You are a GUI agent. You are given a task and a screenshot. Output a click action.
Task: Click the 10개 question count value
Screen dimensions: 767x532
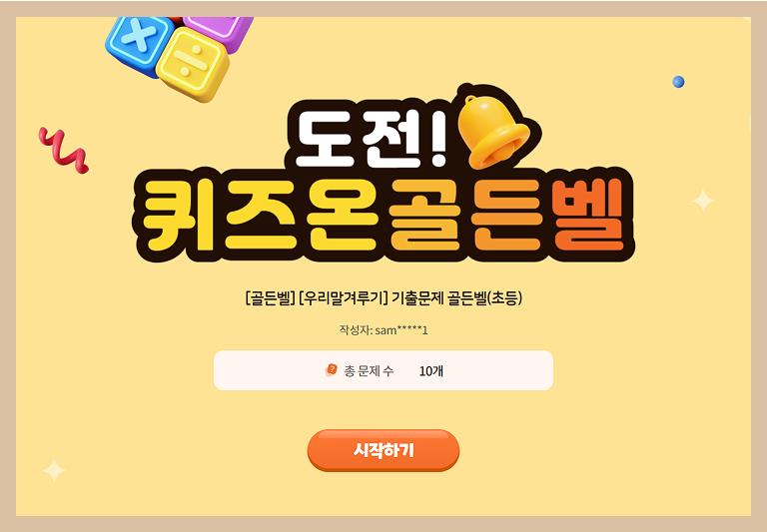tap(431, 371)
